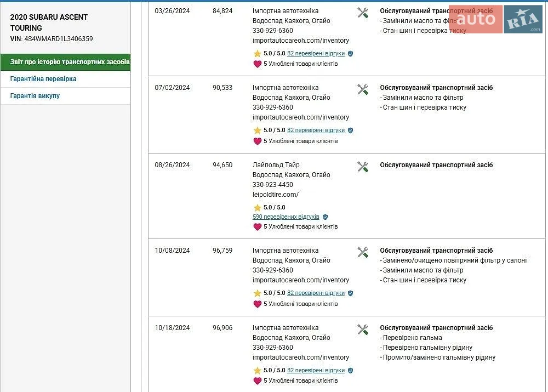Screen dimensions: 548x392
Task: Click importautocareoh.com/inventory in 07/02/2024 row
Action: click(x=301, y=117)
